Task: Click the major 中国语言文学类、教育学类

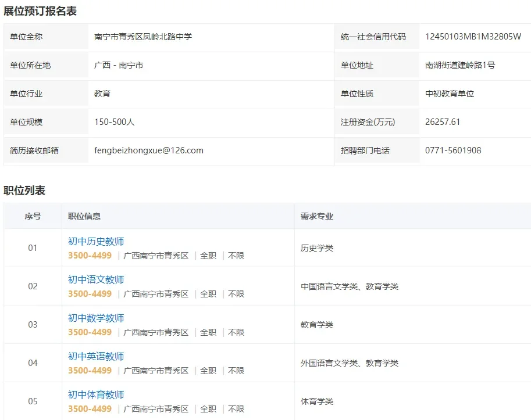Action: click(350, 286)
